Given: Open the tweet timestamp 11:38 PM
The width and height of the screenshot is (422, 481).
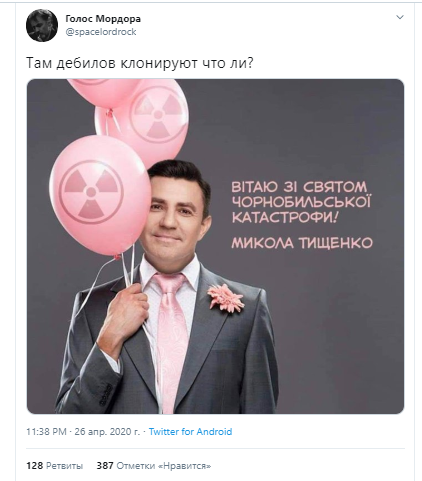Looking at the screenshot, I should click(x=46, y=432).
